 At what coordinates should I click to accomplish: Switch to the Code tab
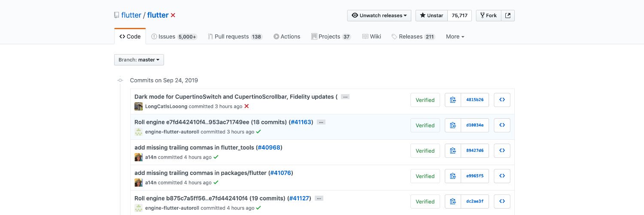[130, 37]
